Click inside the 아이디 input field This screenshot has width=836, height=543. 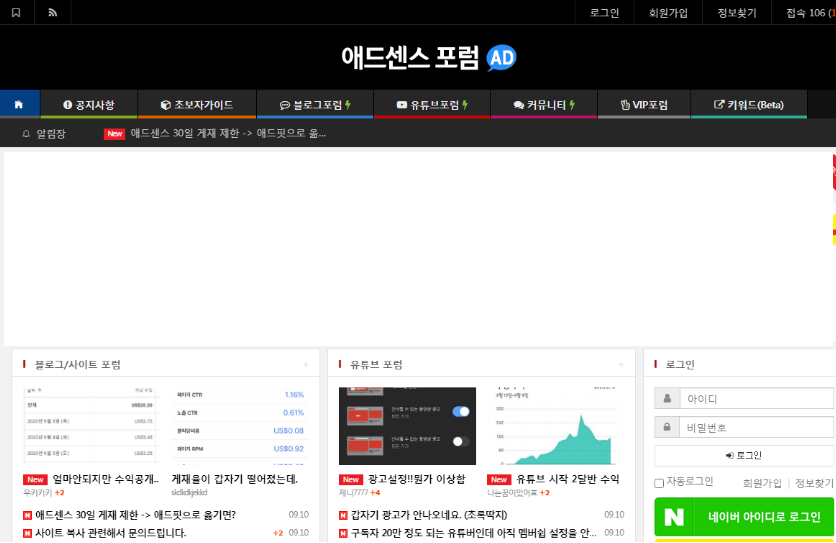tap(756, 398)
